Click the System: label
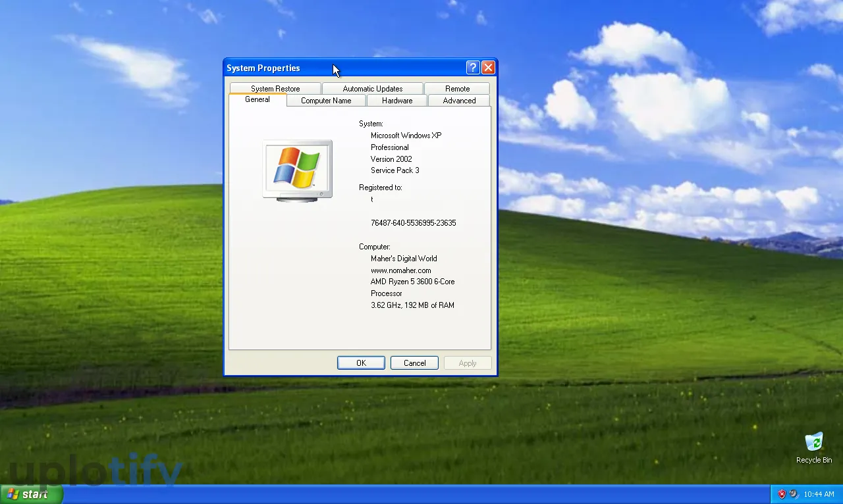The height and width of the screenshot is (504, 843). (371, 124)
